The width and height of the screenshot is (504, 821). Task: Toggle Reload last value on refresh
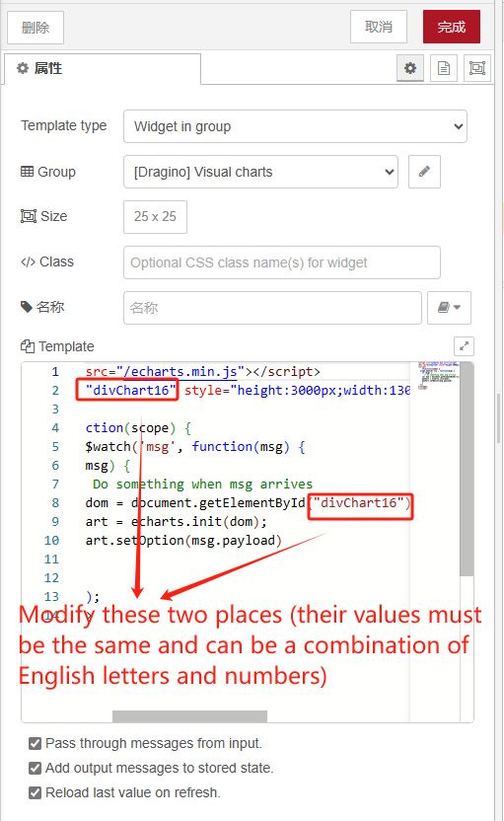(36, 792)
